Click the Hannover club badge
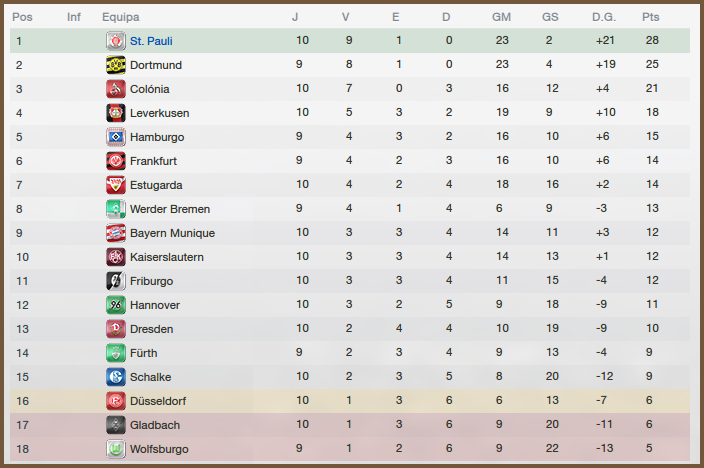Screen dimensions: 704x468 [x=115, y=305]
